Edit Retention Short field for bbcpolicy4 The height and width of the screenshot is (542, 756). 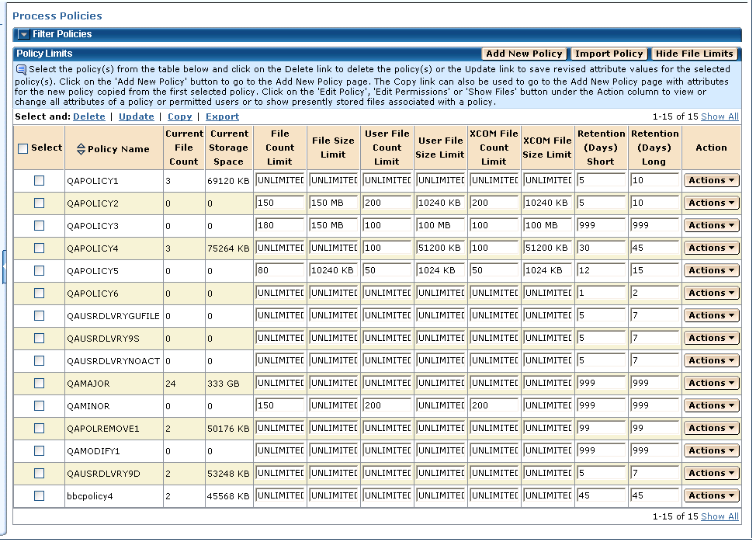point(602,495)
